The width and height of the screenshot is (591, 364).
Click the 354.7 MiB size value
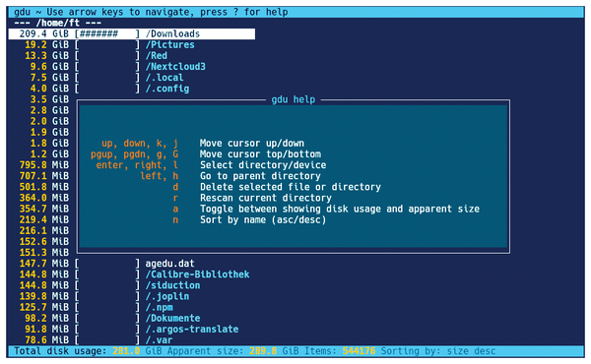pyautogui.click(x=44, y=209)
